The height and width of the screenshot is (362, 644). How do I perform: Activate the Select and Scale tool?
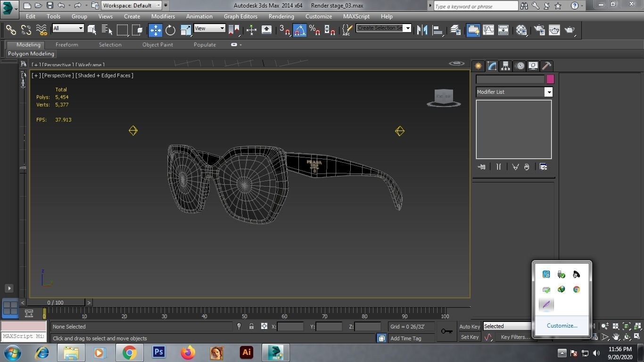click(x=186, y=30)
